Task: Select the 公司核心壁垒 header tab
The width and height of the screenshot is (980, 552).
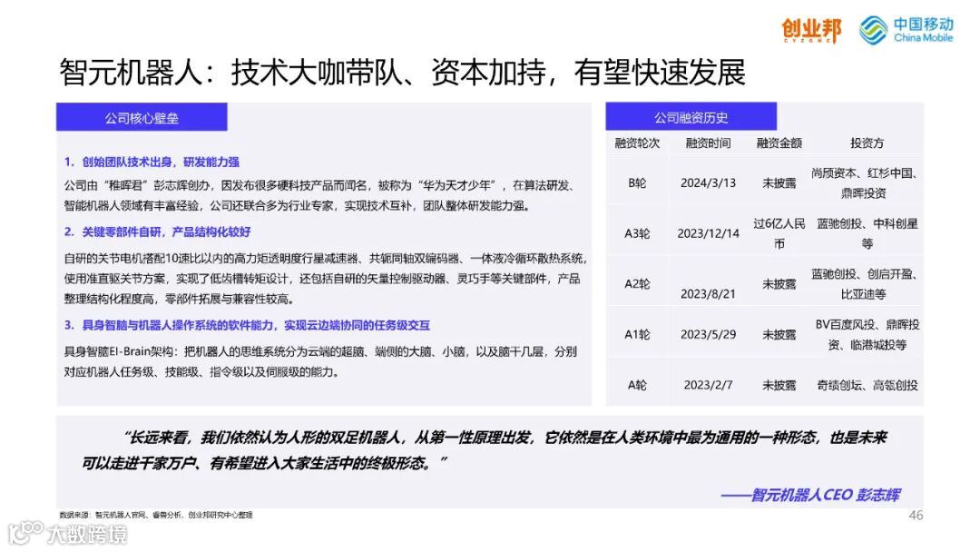Action: pos(142,117)
